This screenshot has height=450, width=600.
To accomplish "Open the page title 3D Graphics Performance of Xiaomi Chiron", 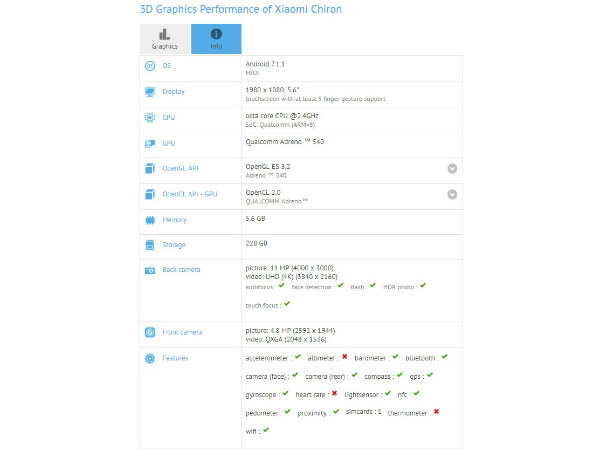I will (x=241, y=9).
